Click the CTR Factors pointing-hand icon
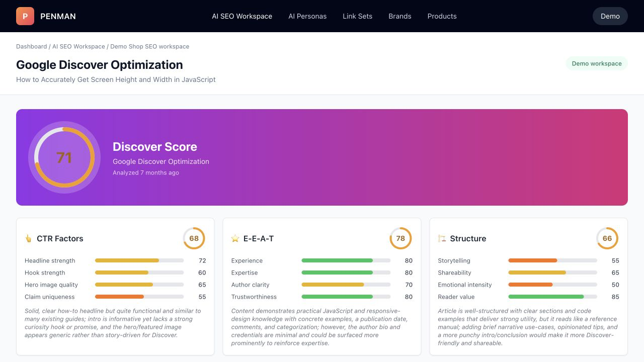The width and height of the screenshot is (644, 362). (x=28, y=238)
